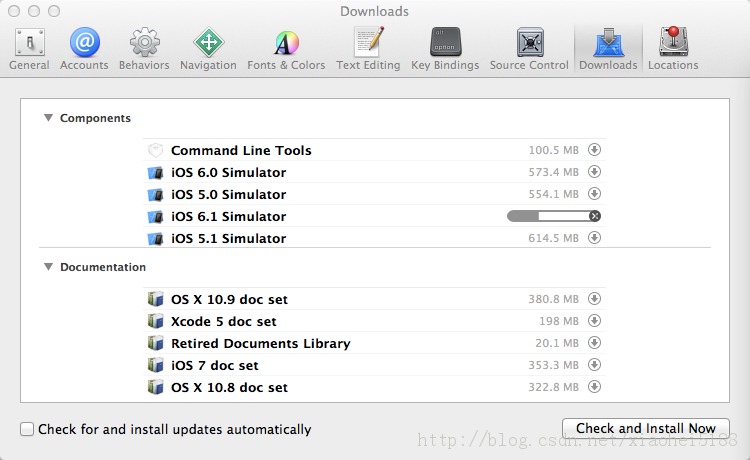This screenshot has width=750, height=460.
Task: Download iOS 5.1 Simulator via arrow icon
Action: click(595, 238)
